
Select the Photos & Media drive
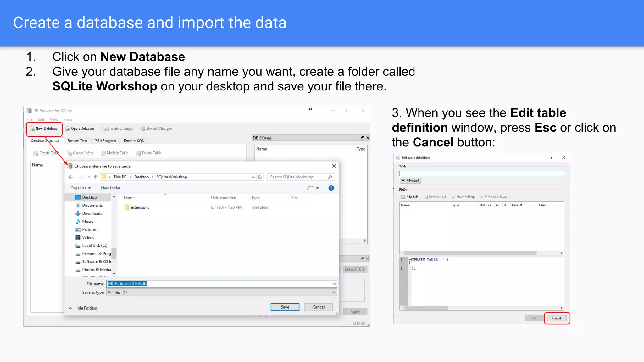[x=93, y=270]
